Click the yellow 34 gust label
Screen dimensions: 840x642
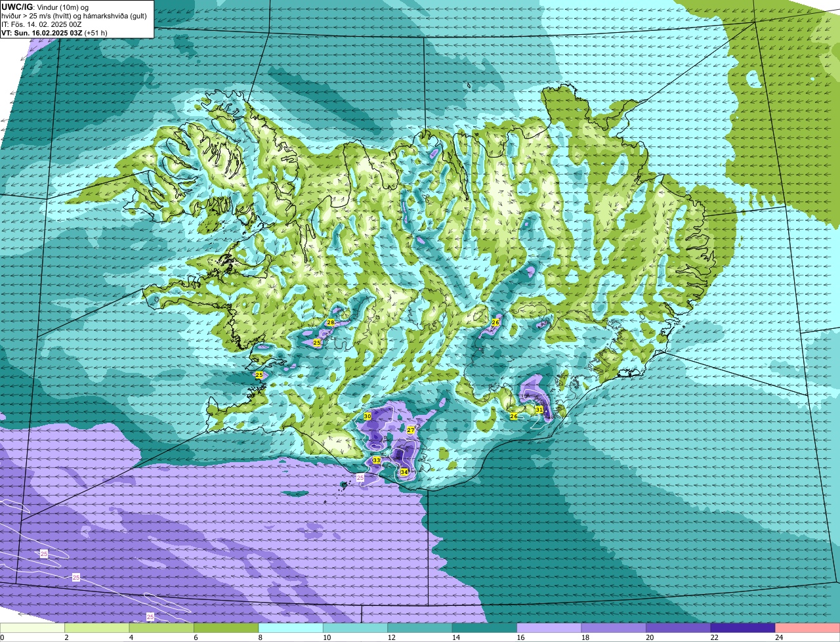[404, 471]
